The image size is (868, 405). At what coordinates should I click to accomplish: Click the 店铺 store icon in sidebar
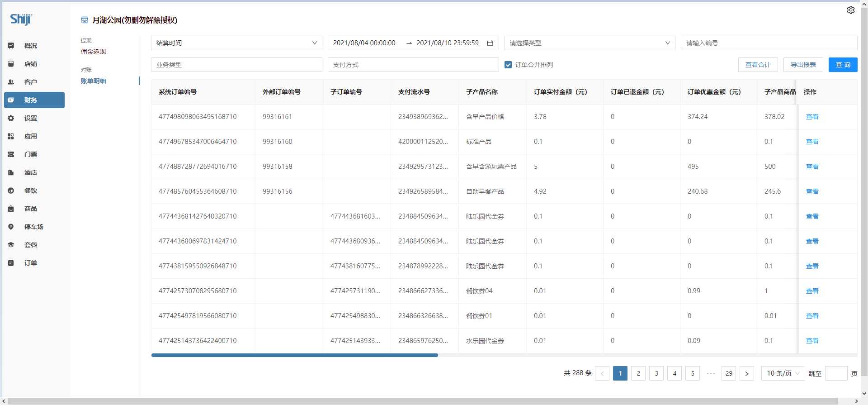pos(11,64)
